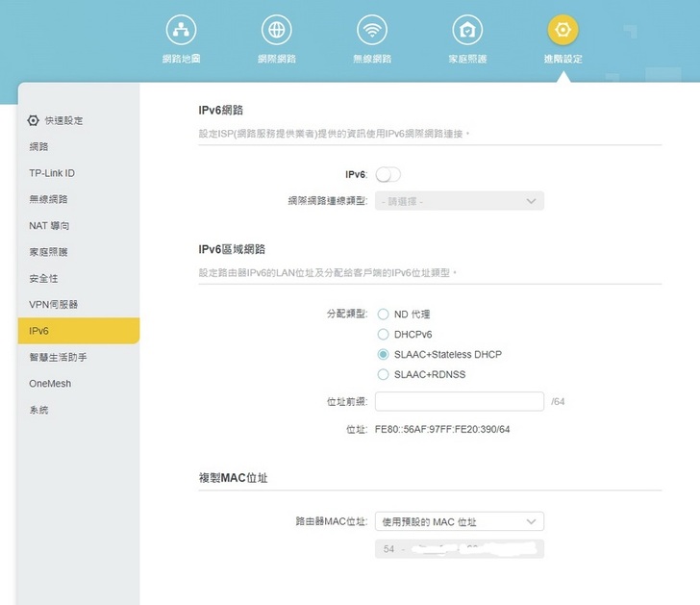Click the 網路地圖 network map icon
Viewport: 700px width, 605px height.
[181, 31]
